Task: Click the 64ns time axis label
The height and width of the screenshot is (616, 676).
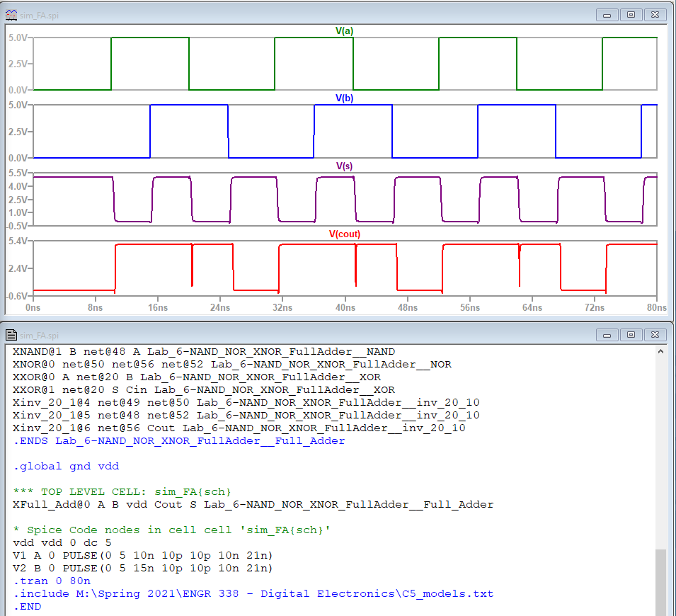Action: [x=532, y=307]
